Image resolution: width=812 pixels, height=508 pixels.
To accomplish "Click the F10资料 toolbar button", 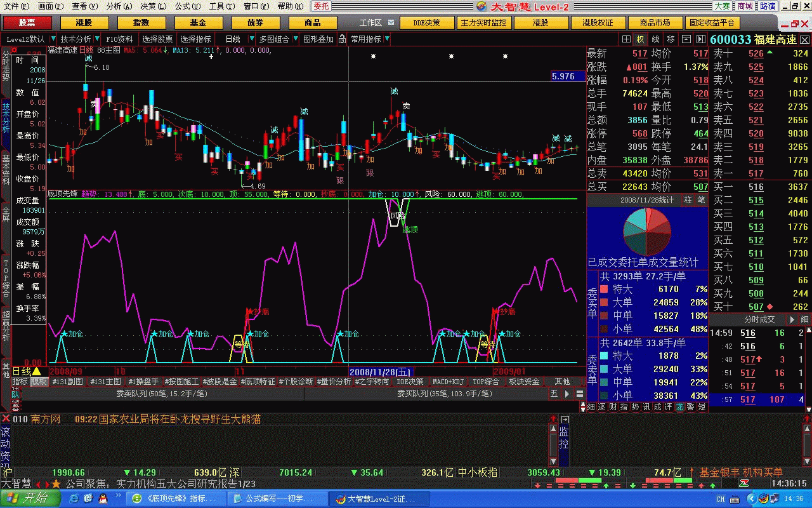I will coord(119,39).
